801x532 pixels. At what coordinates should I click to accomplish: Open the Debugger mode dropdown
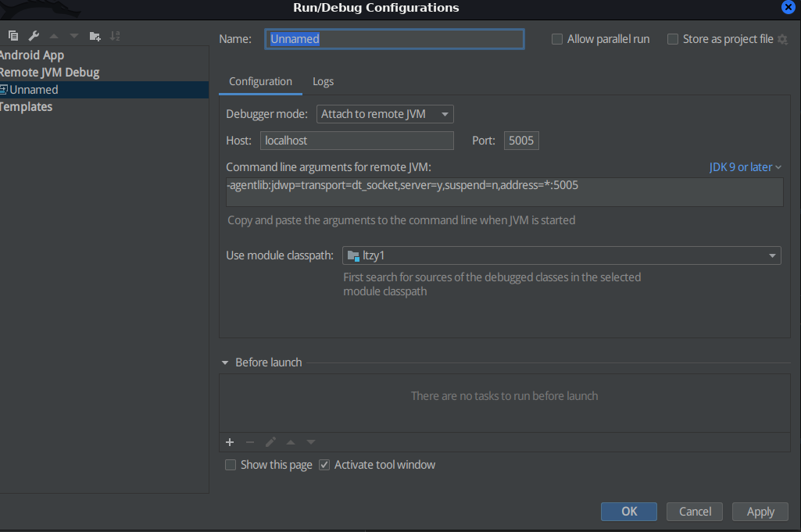click(x=385, y=114)
